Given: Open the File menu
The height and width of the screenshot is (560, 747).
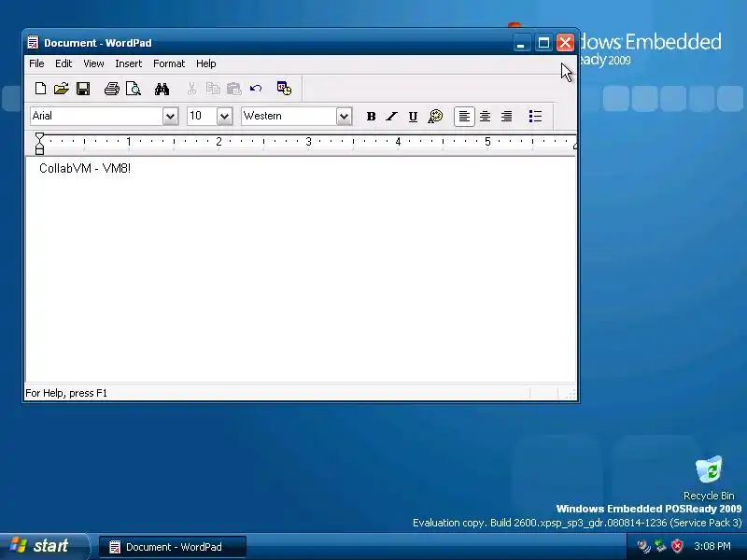Looking at the screenshot, I should [x=36, y=63].
